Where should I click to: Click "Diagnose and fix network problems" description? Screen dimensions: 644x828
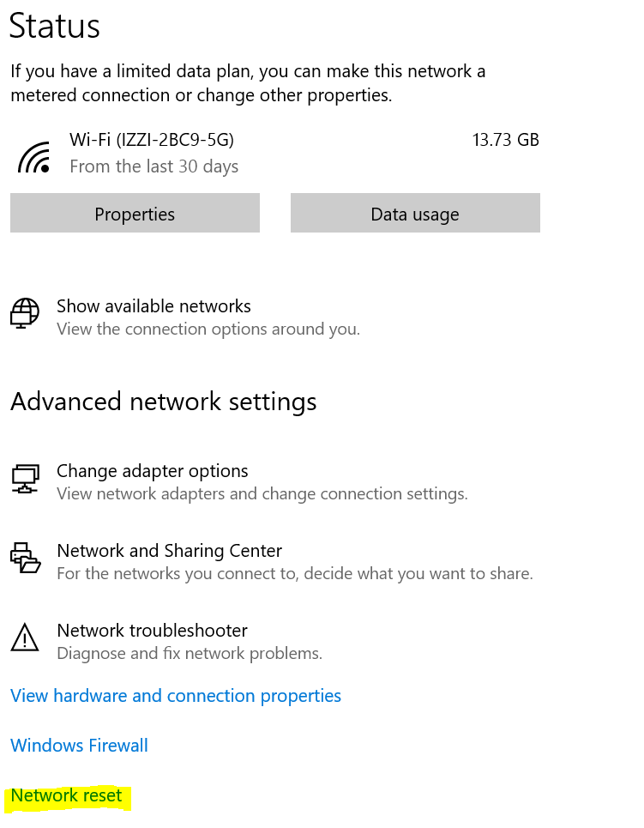click(x=190, y=654)
